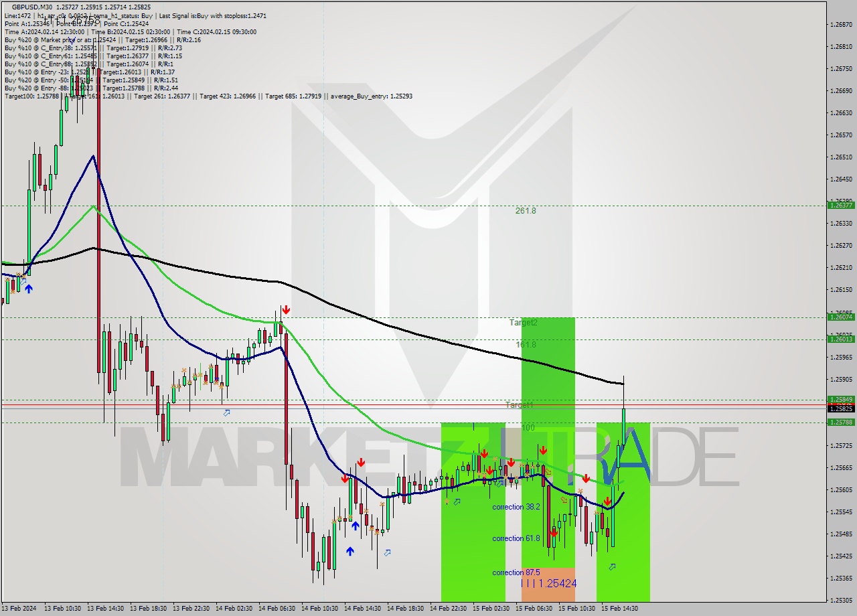Click the 1.25665 price axis label
857x616 pixels.
coord(841,467)
